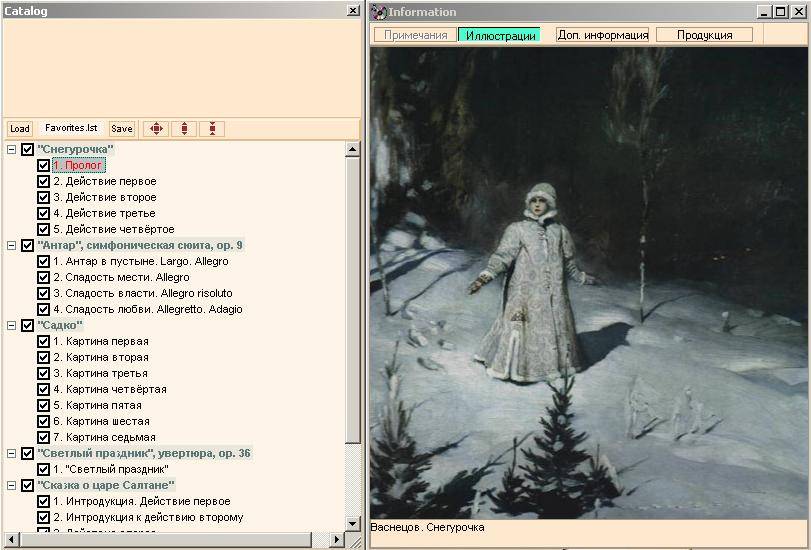The height and width of the screenshot is (550, 811).
Task: Uncheck "4. Картина четвёртая" checkbox
Action: click(x=43, y=390)
